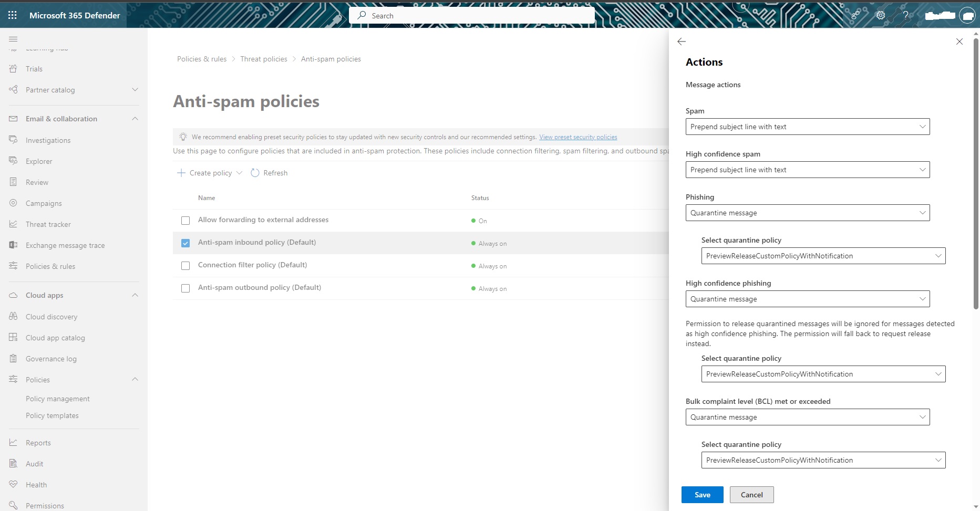Open View preset security policies link
980x511 pixels.
click(578, 137)
